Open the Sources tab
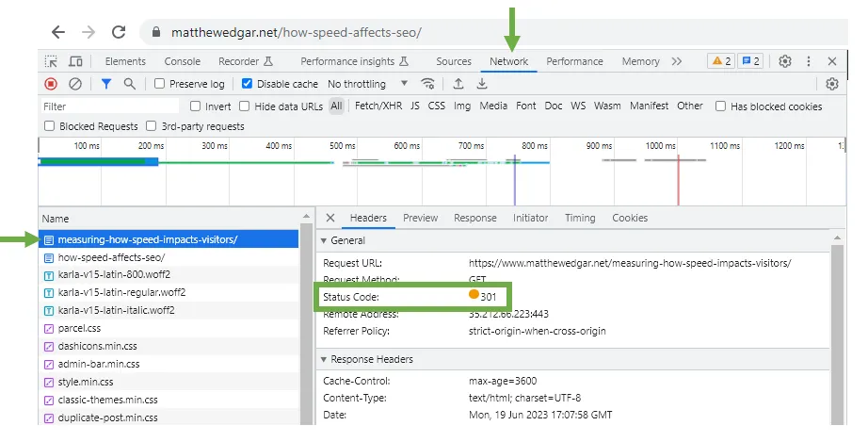 (x=454, y=61)
